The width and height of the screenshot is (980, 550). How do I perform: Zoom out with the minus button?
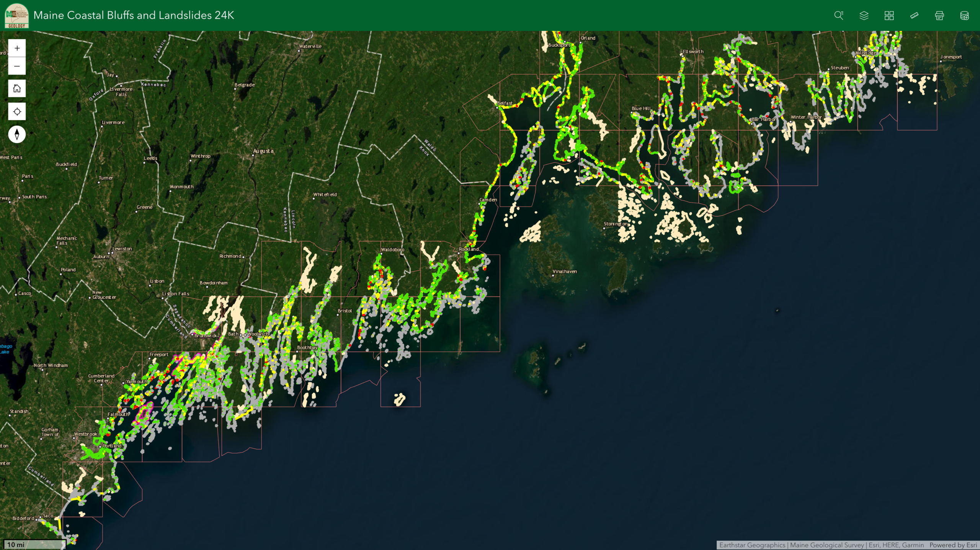pyautogui.click(x=17, y=66)
